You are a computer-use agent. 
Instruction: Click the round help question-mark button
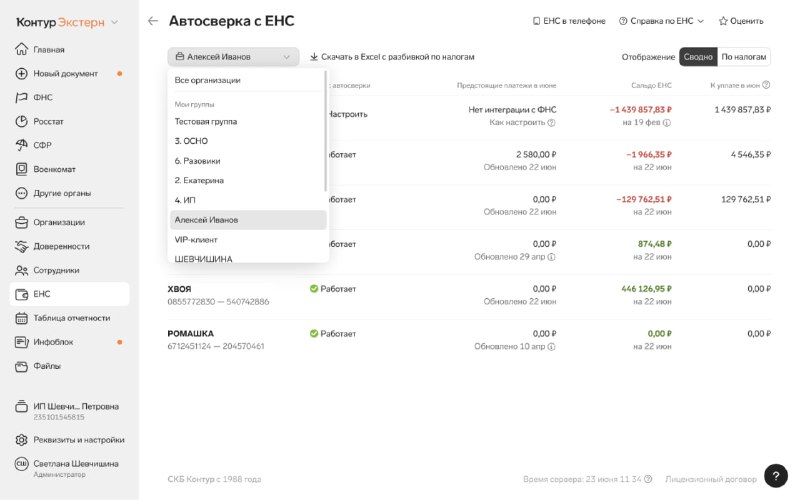click(x=776, y=476)
